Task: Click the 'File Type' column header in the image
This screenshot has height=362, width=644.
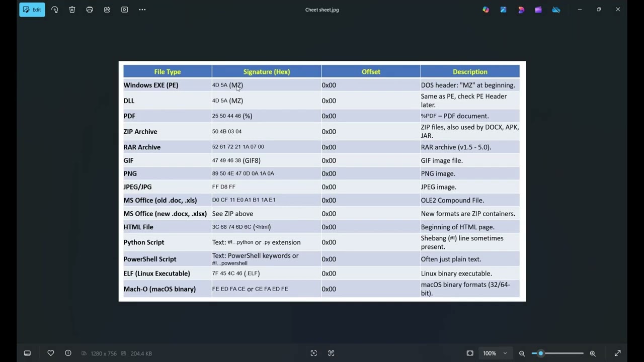Action: [168, 72]
